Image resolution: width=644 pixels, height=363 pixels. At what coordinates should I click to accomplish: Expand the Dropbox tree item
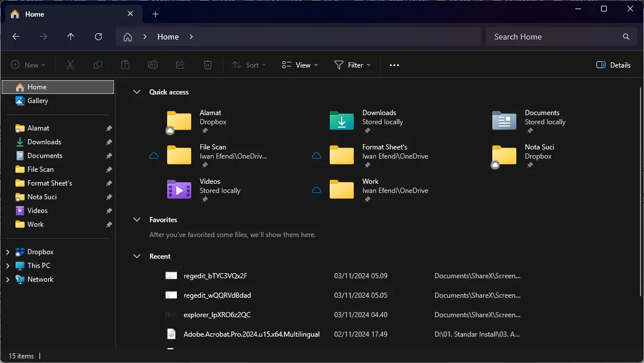click(x=7, y=251)
